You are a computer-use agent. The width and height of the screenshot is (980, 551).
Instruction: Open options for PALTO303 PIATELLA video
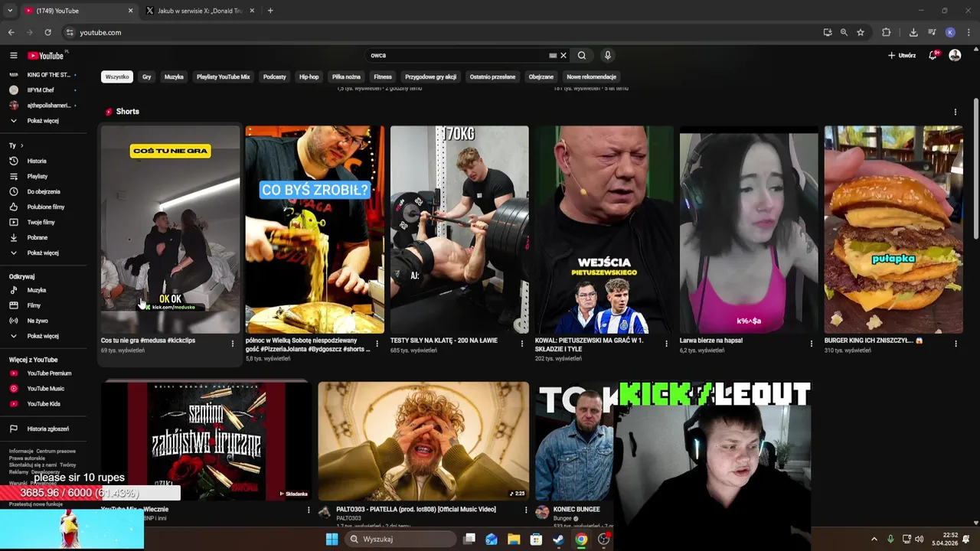tap(526, 510)
